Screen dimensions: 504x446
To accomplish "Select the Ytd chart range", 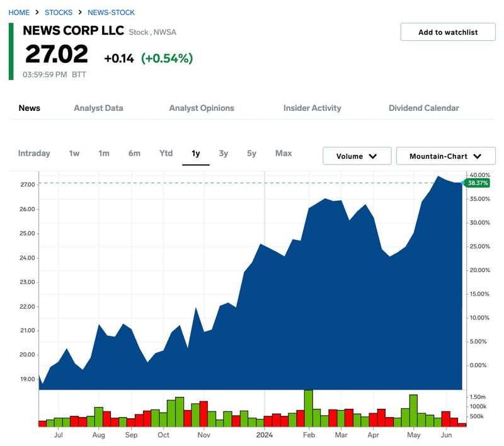I will click(166, 153).
